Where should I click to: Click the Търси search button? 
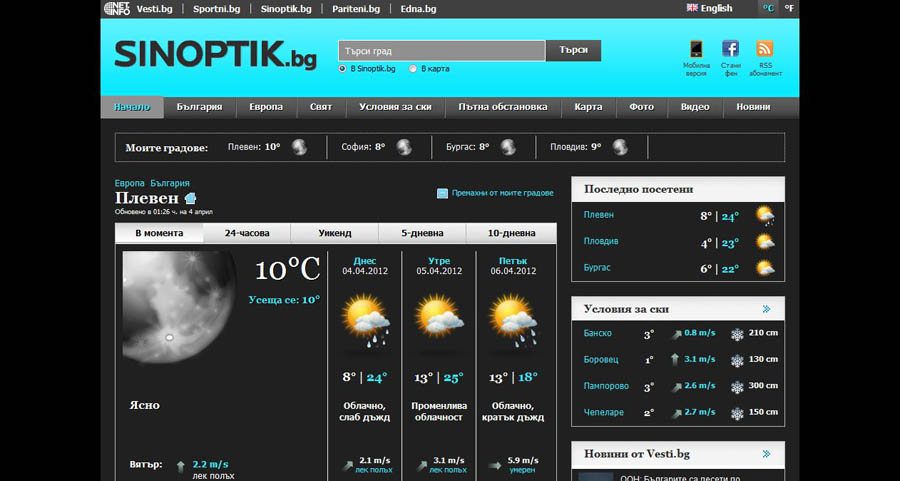tap(573, 51)
